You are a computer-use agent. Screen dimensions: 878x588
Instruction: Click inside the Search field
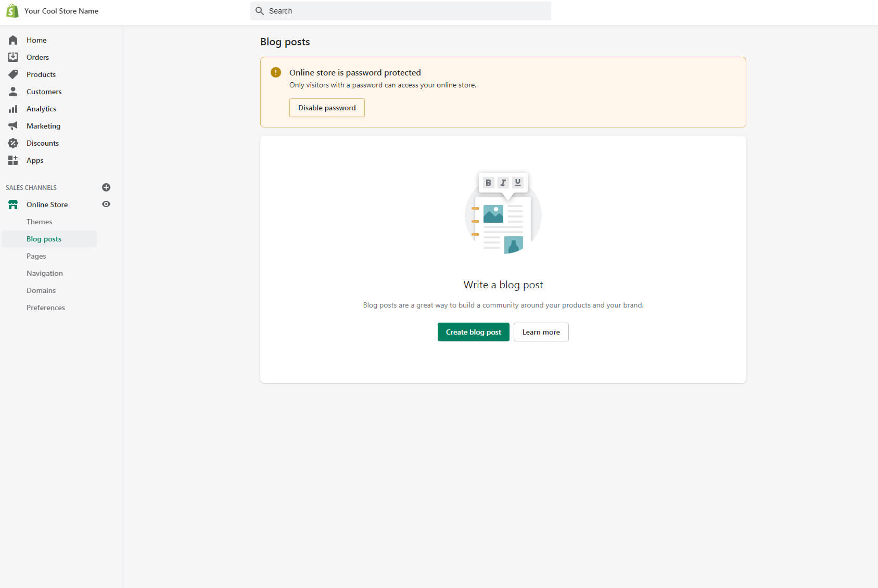pos(400,10)
